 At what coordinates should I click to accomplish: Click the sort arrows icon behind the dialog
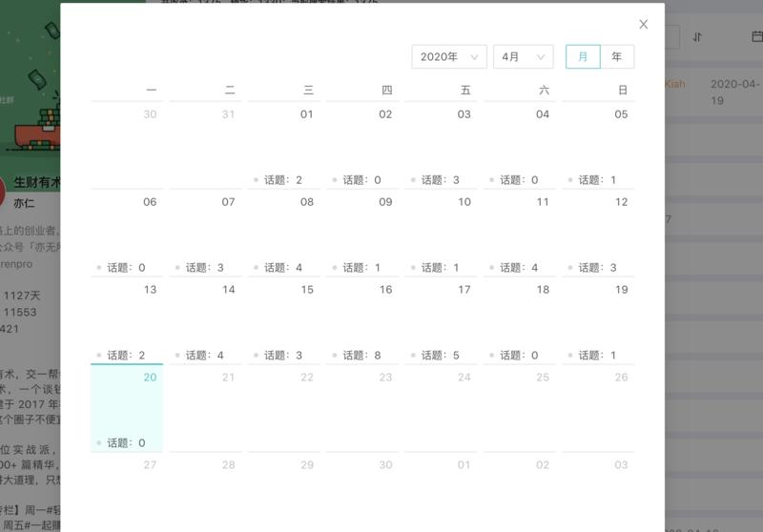[x=697, y=37]
